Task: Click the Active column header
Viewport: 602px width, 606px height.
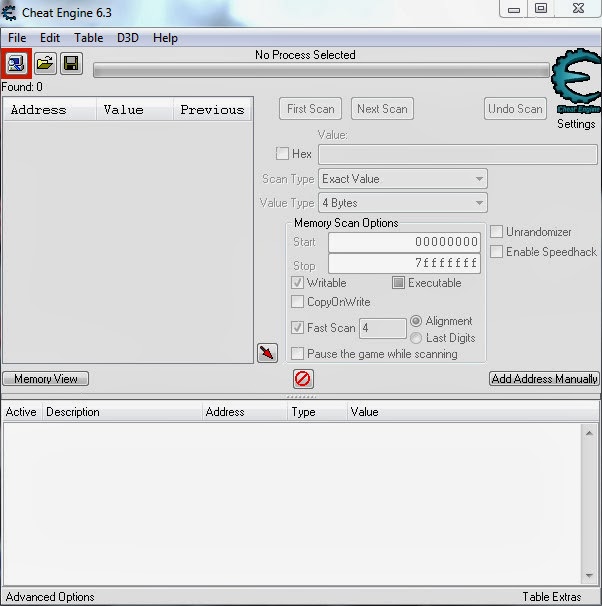Action: [21, 412]
